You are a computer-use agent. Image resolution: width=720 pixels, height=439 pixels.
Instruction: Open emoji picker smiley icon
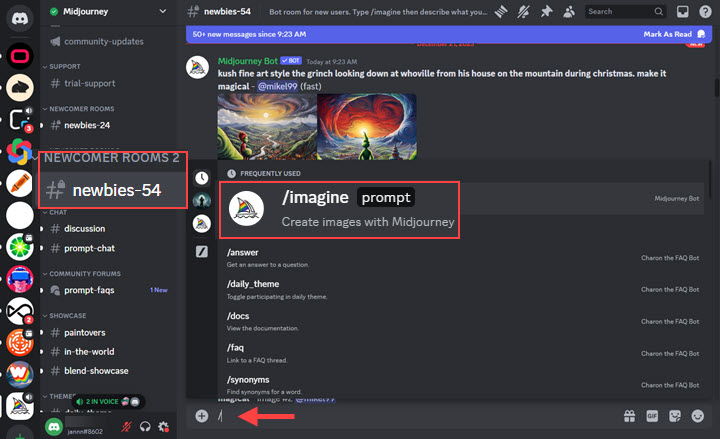point(698,416)
